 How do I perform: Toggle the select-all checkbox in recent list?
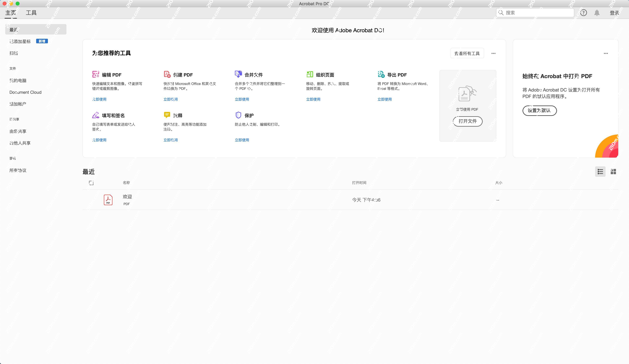pyautogui.click(x=91, y=183)
